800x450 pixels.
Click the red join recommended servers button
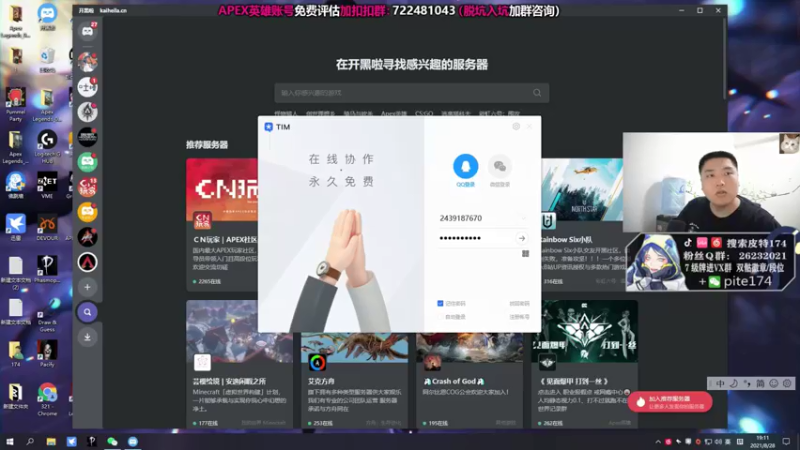(670, 402)
